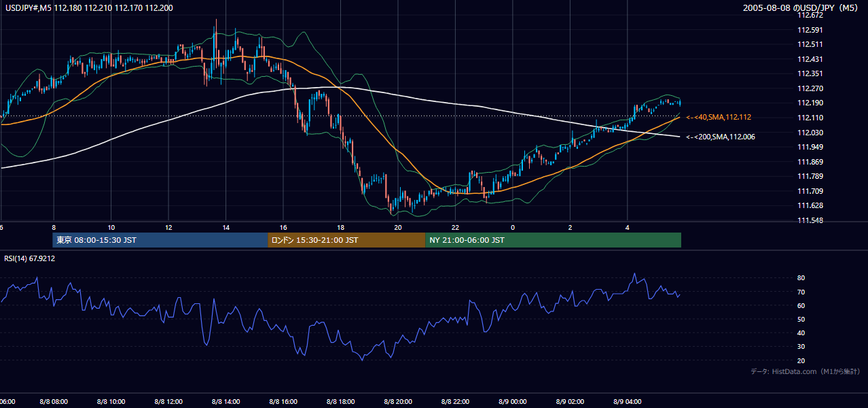Click the RSI axis value 50
The height and width of the screenshot is (408, 868).
[x=801, y=319]
